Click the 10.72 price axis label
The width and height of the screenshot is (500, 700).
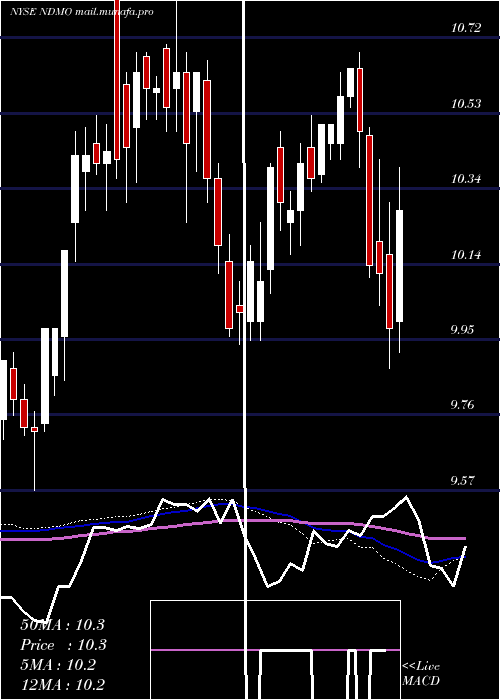pyautogui.click(x=466, y=28)
